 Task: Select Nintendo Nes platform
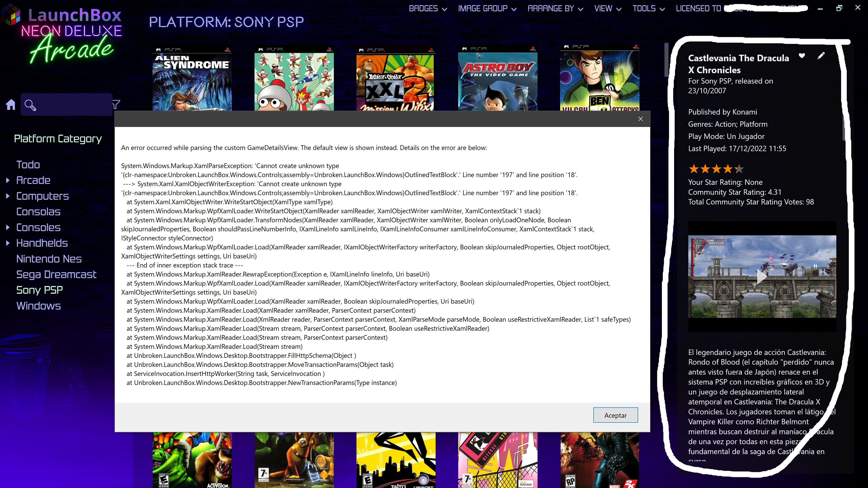[49, 259]
